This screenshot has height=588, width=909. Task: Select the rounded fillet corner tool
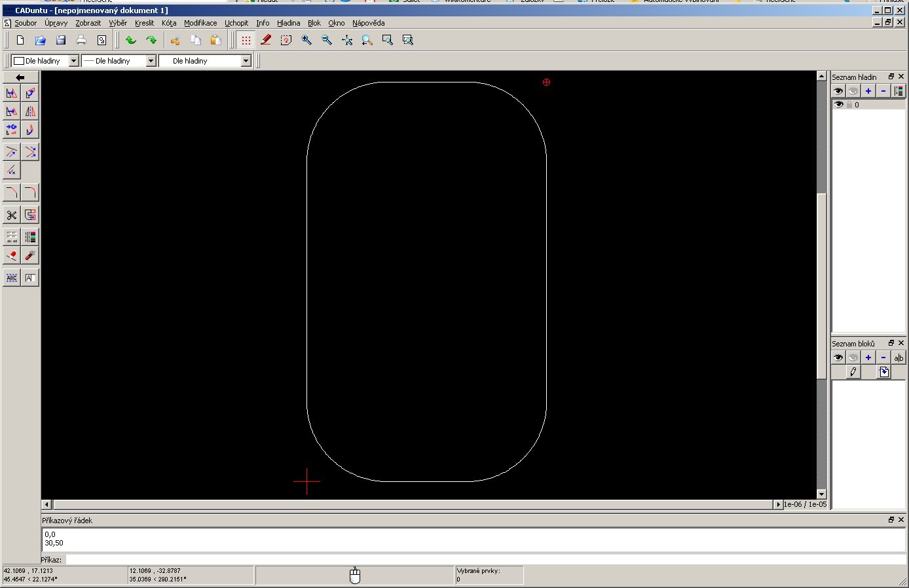tap(30, 192)
